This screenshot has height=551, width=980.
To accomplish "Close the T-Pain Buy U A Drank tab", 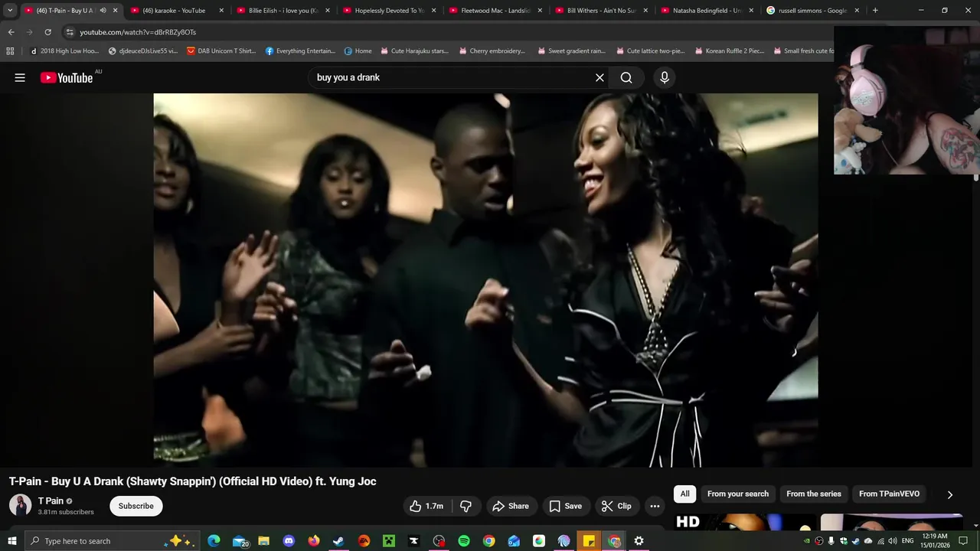I will click(x=116, y=11).
